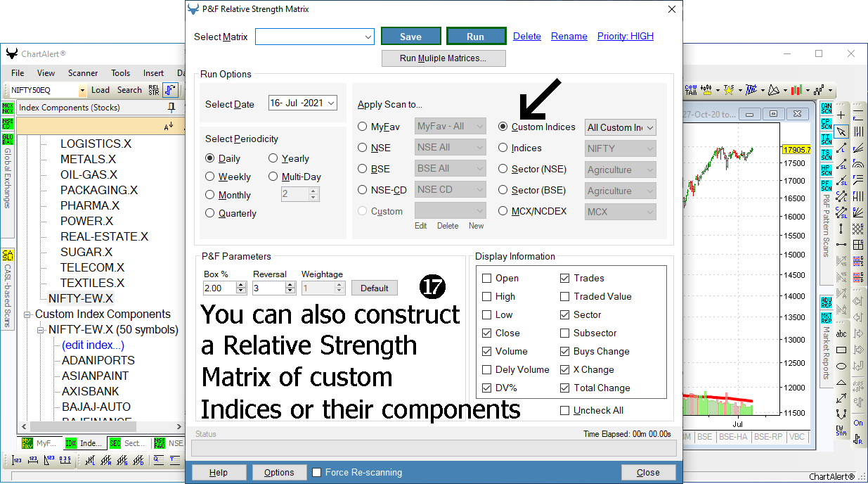
Task: Click the Delete link
Action: pyautogui.click(x=527, y=37)
